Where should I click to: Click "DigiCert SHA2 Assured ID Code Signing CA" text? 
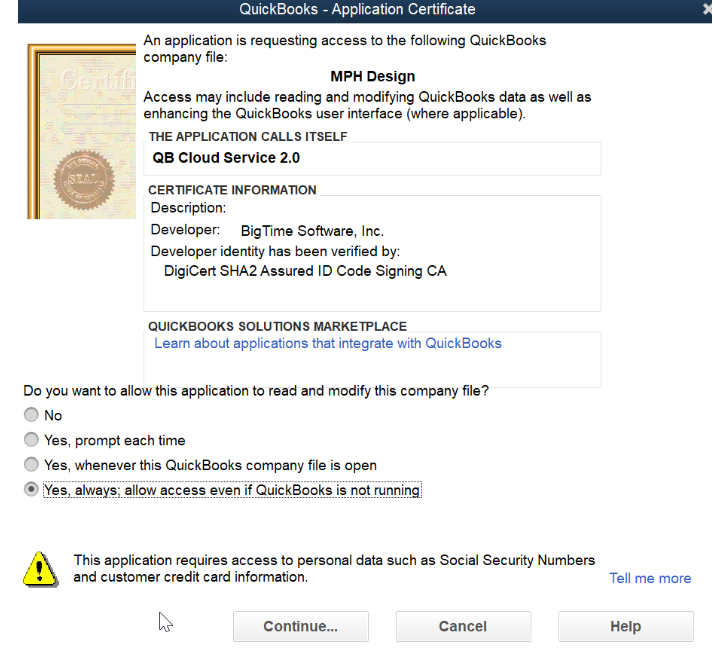point(305,271)
